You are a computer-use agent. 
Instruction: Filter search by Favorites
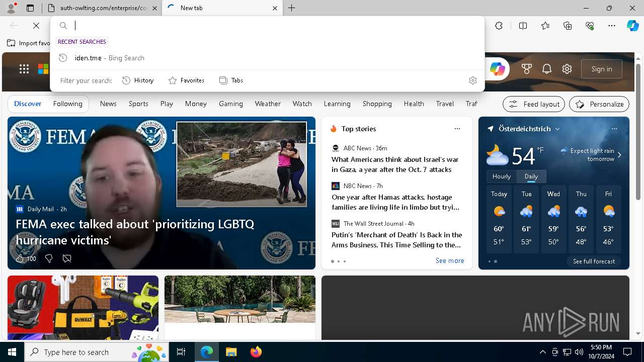pos(186,80)
